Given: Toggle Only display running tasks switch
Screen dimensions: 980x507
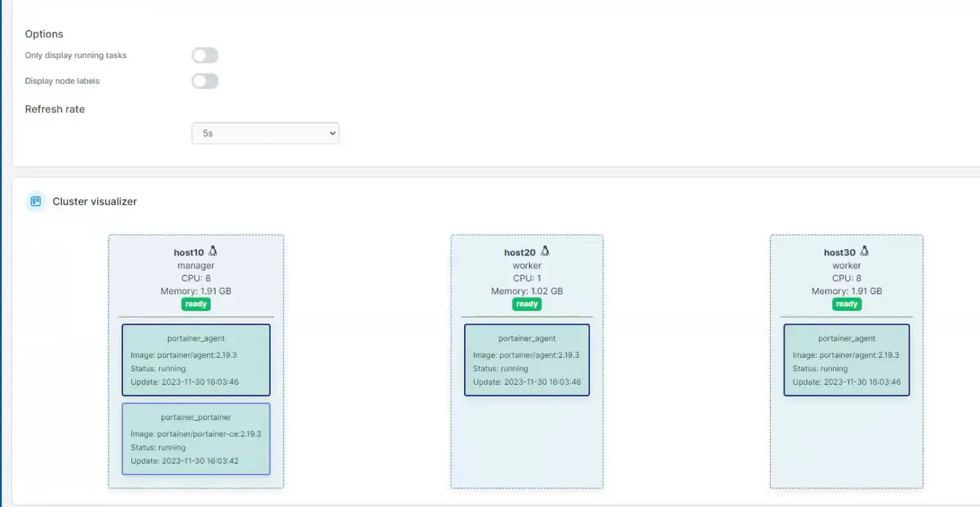Looking at the screenshot, I should [205, 55].
